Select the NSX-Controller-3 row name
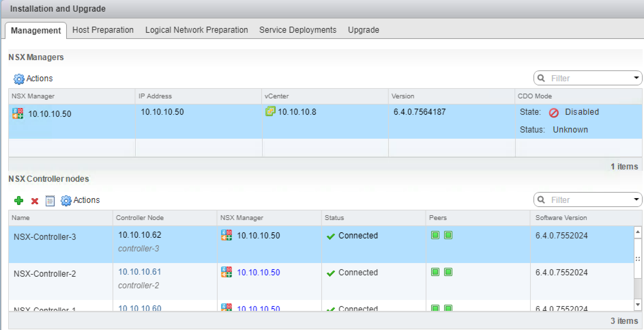The image size is (644, 330). coord(45,237)
